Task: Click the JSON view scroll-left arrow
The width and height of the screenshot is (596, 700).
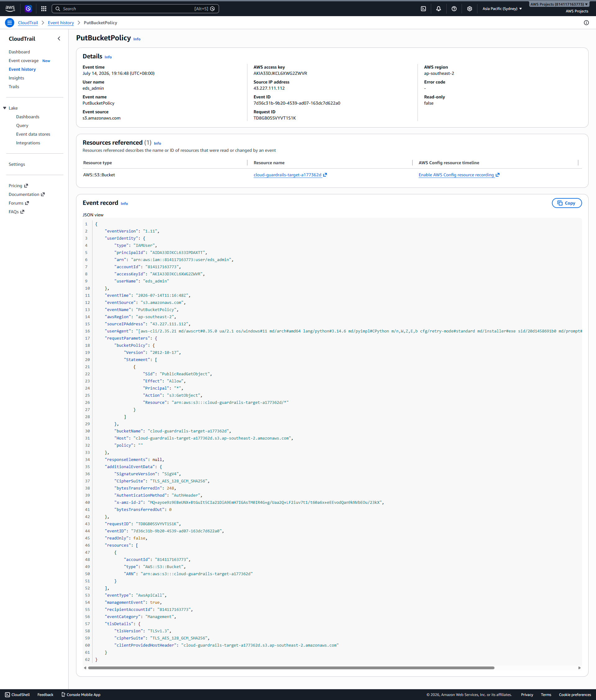Action: (85, 668)
